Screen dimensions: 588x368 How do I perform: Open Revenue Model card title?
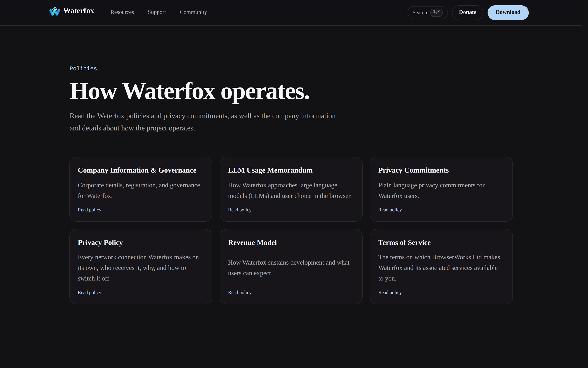click(x=252, y=242)
